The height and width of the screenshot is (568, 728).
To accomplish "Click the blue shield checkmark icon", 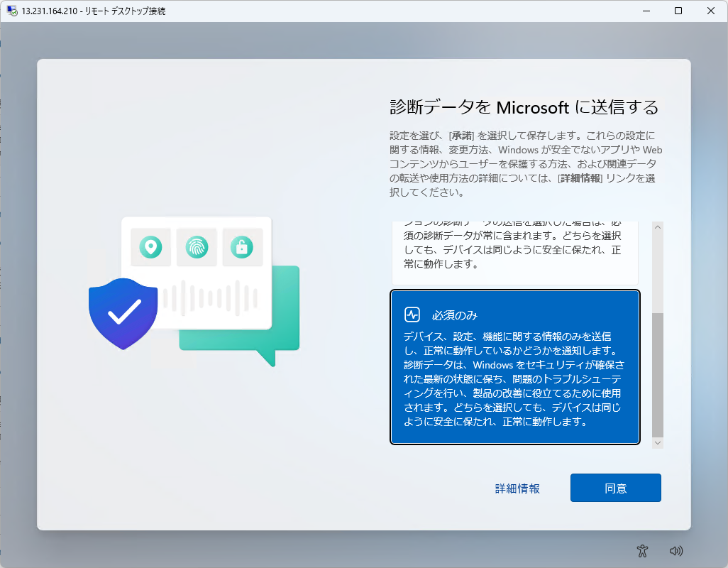I will (123, 312).
